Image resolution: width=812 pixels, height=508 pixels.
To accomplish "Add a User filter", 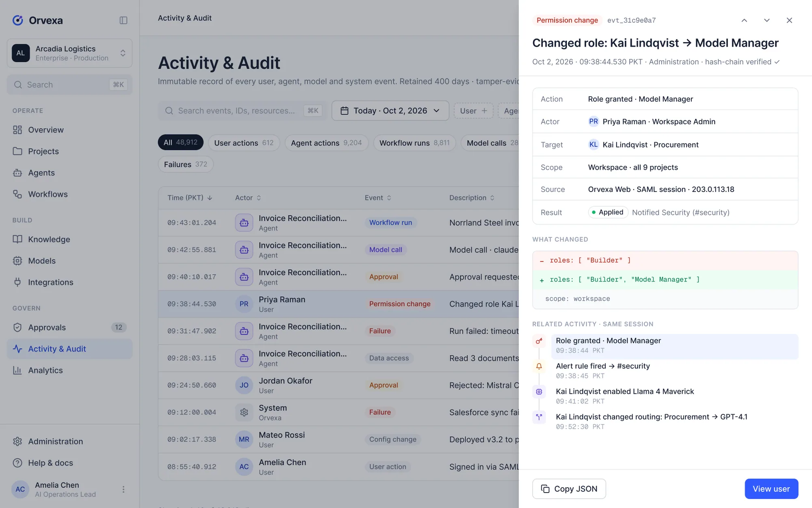I will [473, 111].
